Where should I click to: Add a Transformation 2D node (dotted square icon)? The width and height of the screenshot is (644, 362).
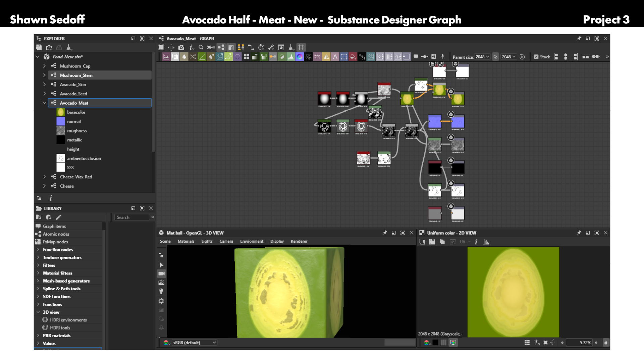coord(344,57)
